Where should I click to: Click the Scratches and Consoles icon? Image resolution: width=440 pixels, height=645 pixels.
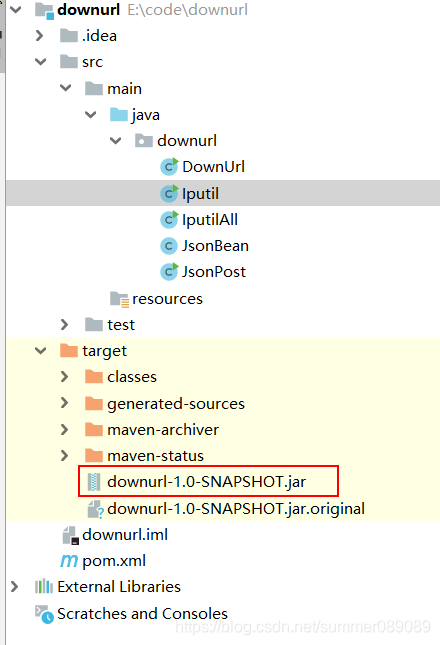click(x=44, y=614)
